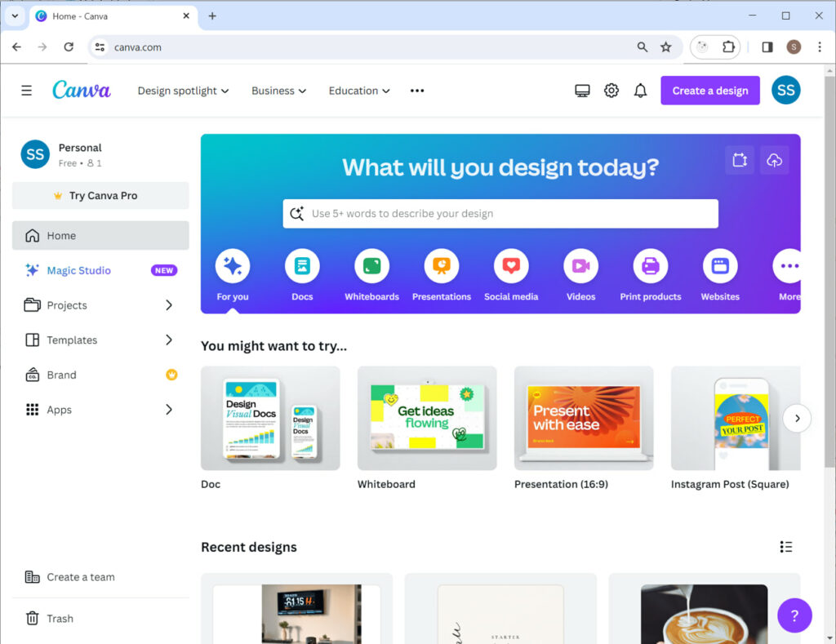Expand the Education menu dropdown
The width and height of the screenshot is (836, 644).
[x=358, y=91]
